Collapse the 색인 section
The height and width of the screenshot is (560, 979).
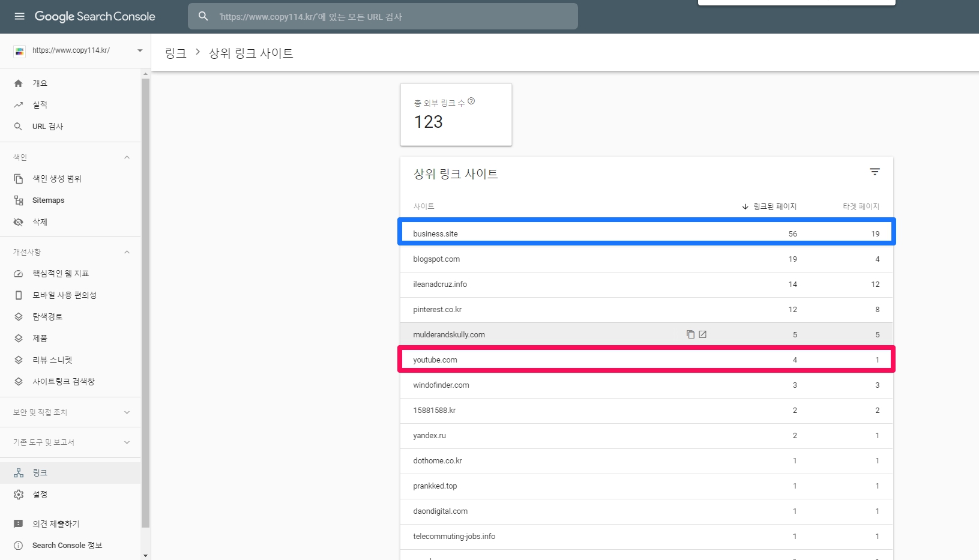pyautogui.click(x=127, y=157)
